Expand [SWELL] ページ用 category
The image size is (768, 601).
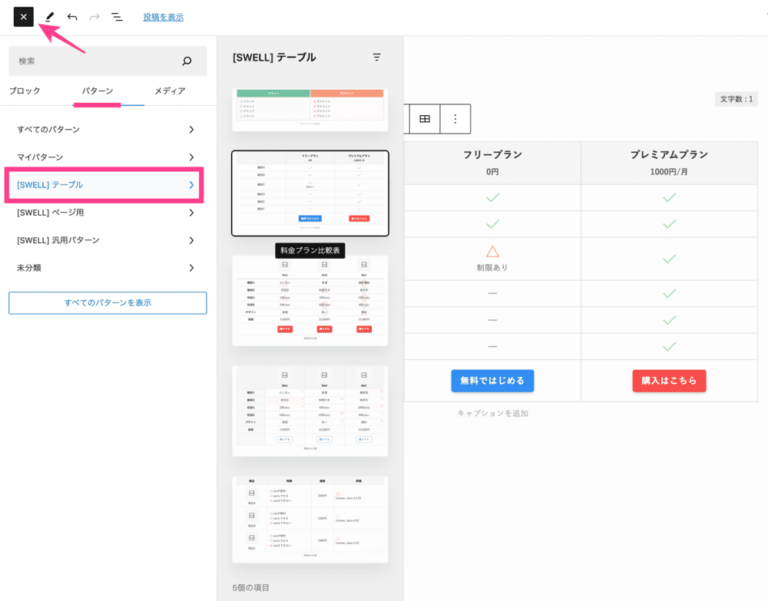[107, 212]
